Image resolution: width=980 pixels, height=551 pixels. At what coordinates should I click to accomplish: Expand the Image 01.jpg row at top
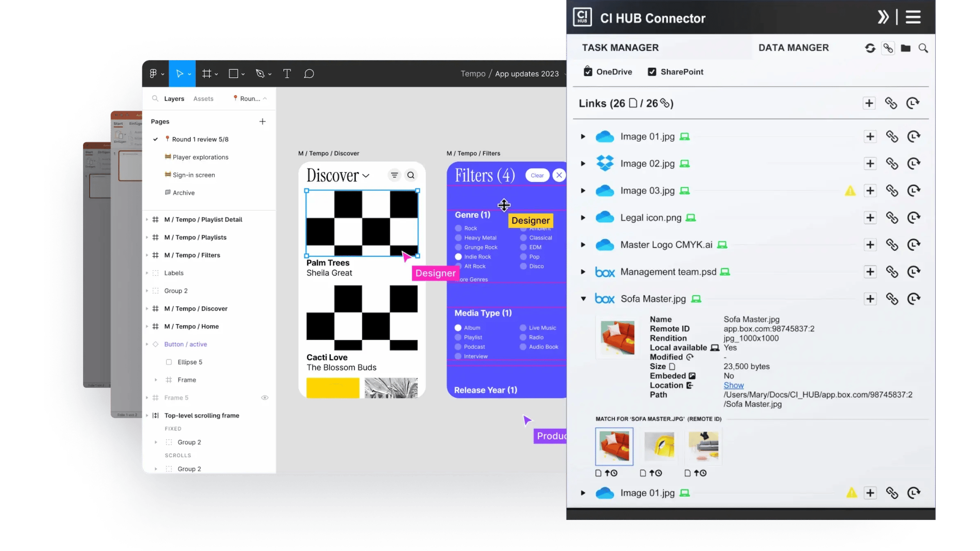583,137
